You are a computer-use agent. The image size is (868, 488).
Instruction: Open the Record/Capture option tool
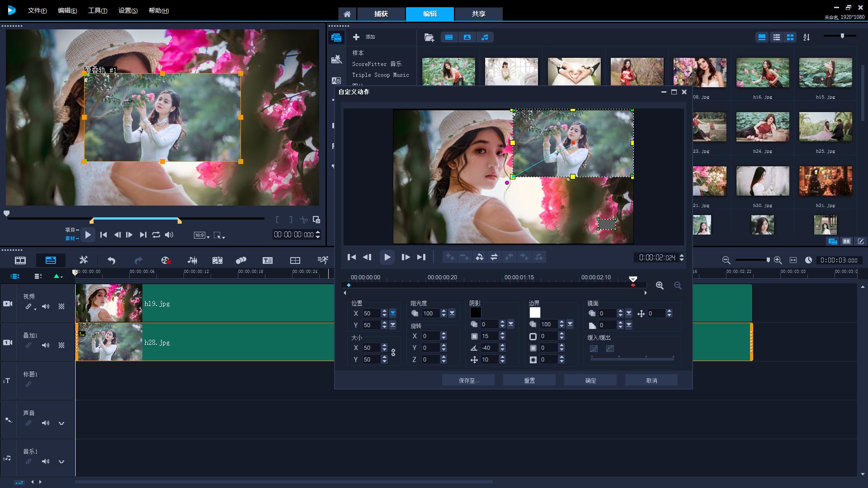[x=165, y=260]
